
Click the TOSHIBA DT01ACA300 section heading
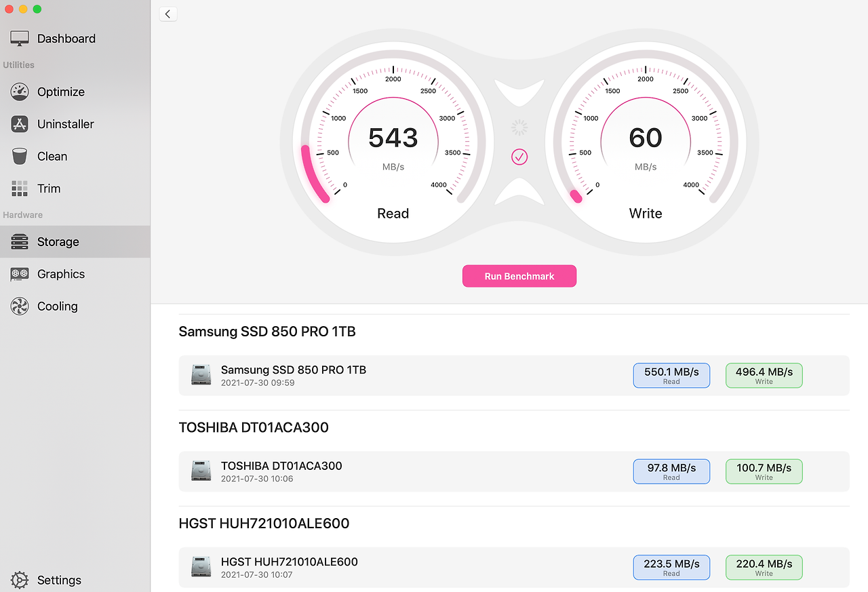[254, 428]
